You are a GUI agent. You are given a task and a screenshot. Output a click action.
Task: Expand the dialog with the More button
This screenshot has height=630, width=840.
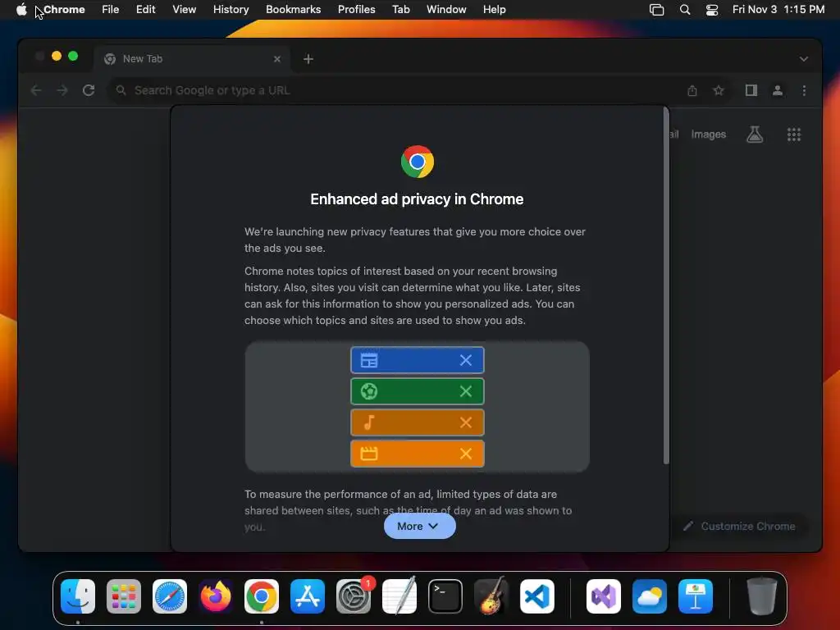[419, 526]
